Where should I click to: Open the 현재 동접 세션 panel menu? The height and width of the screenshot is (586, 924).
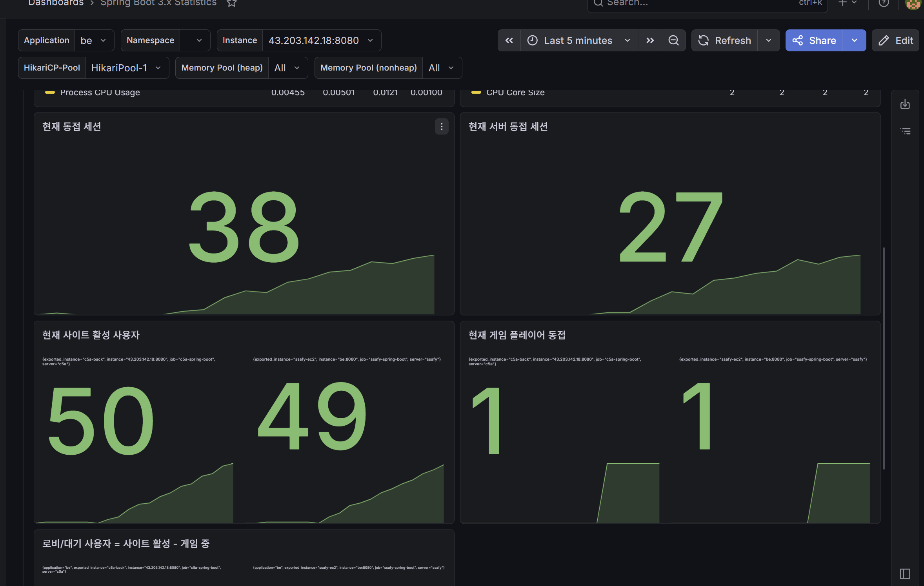pyautogui.click(x=442, y=127)
